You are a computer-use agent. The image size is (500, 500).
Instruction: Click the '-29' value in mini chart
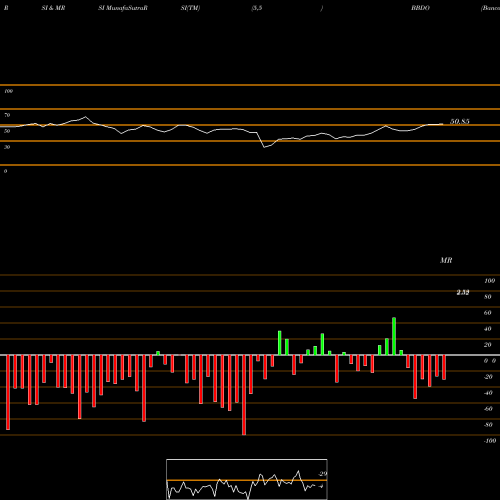click(322, 474)
